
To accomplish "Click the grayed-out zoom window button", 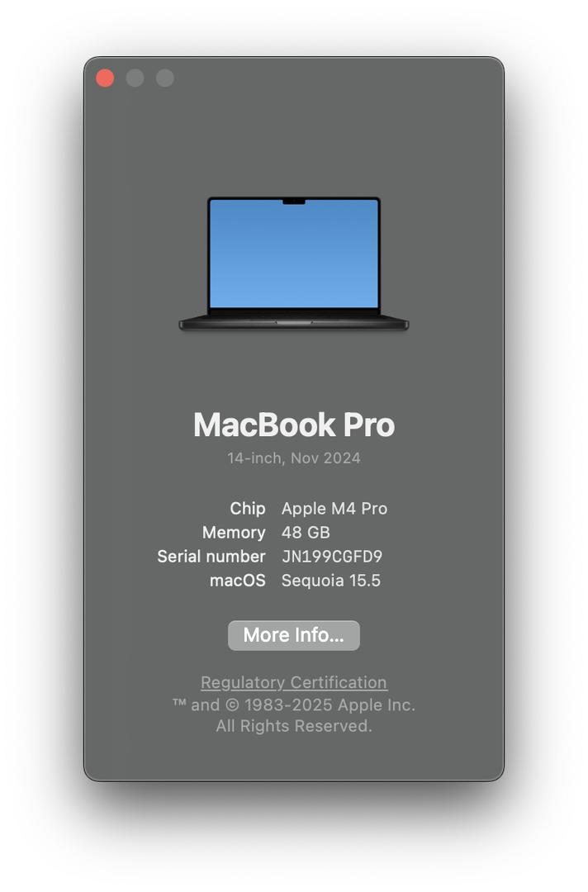I will coord(165,78).
